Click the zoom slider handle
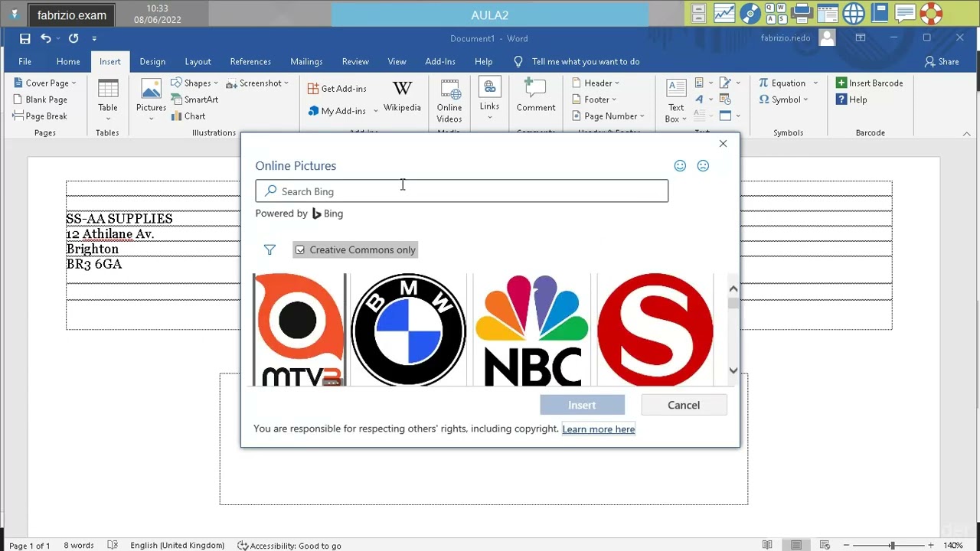The height and width of the screenshot is (551, 980). (892, 545)
